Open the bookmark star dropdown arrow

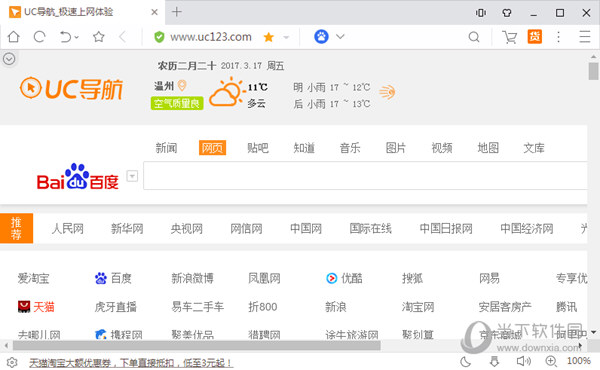pos(286,37)
